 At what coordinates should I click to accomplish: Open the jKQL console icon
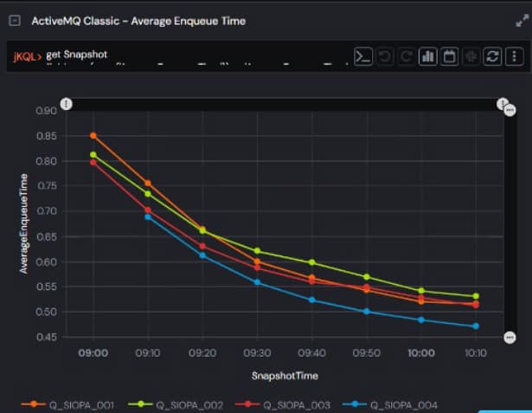(x=364, y=56)
